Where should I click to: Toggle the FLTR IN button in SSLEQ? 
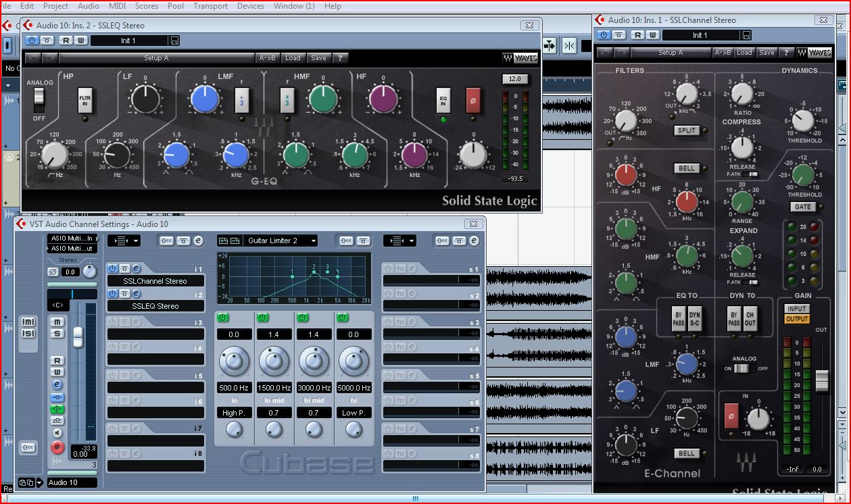click(x=84, y=100)
